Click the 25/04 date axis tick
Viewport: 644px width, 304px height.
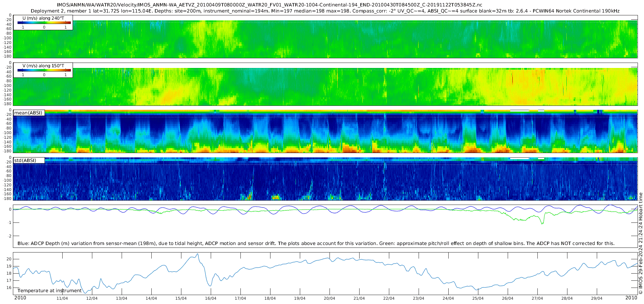coord(478,298)
